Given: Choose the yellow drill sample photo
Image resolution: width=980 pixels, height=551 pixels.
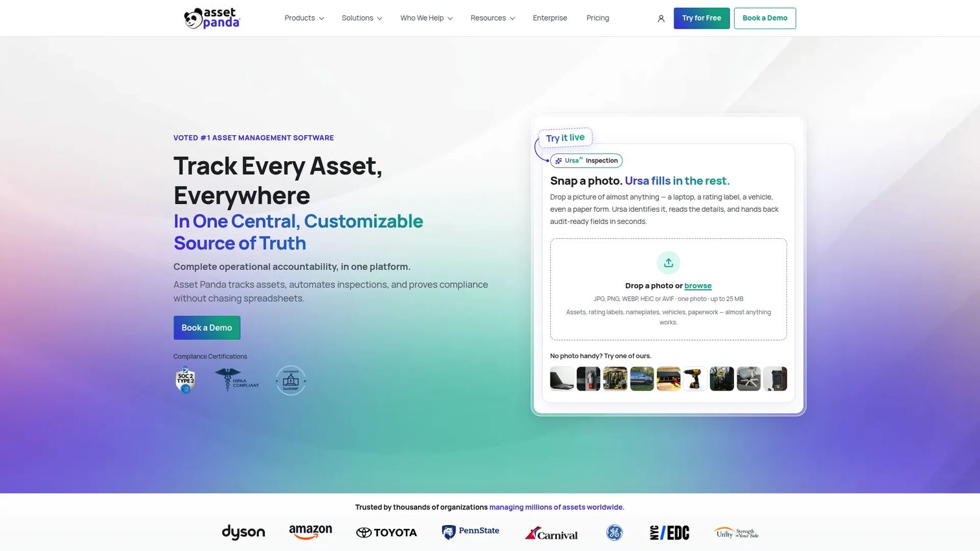Looking at the screenshot, I should (695, 379).
